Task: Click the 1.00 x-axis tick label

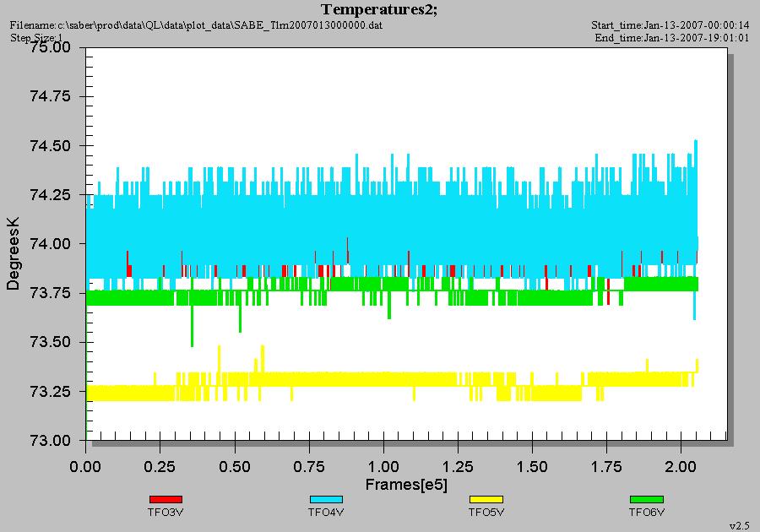Action: [x=383, y=467]
